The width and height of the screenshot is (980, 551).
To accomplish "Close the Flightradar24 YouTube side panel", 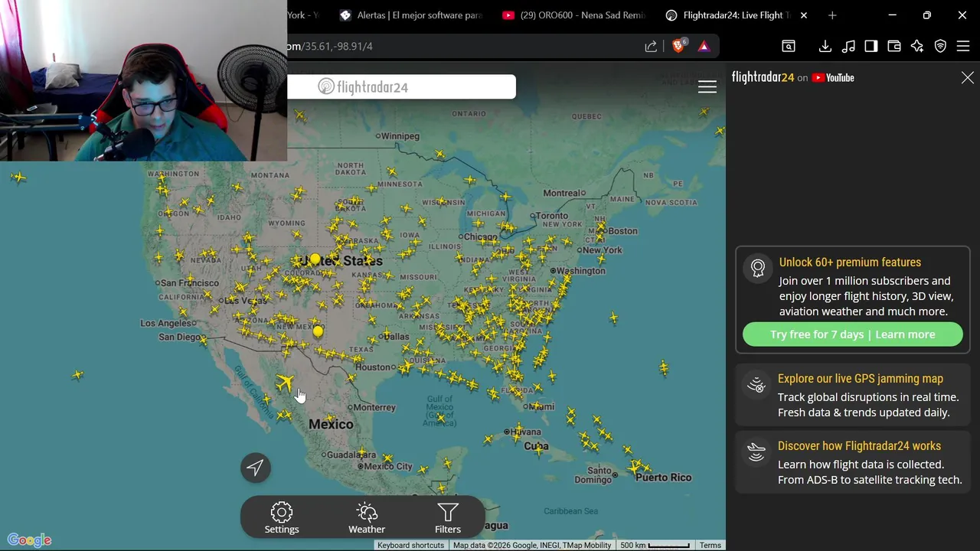I will 968,78.
